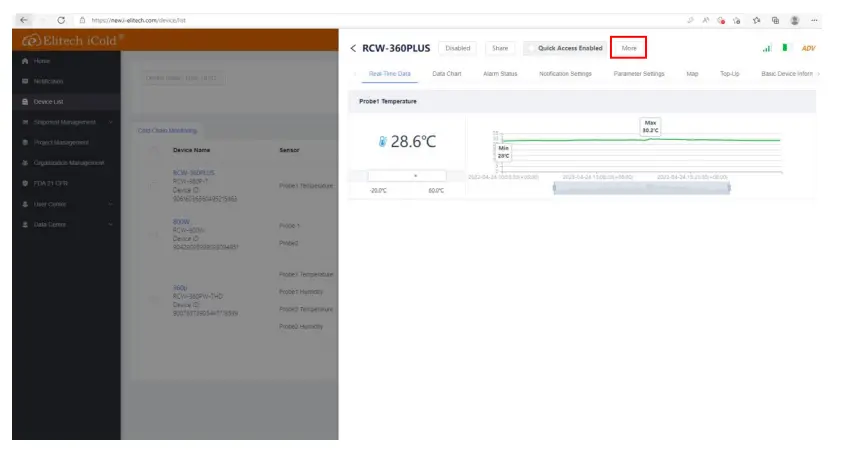Click the Organization Management sidebar icon

tap(25, 163)
